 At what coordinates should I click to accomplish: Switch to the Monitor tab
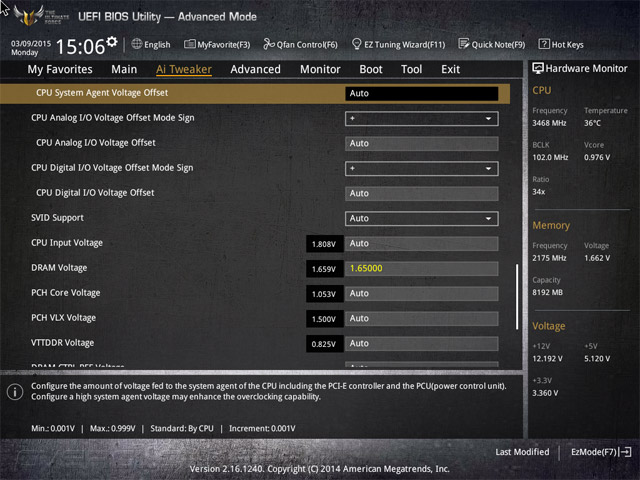pos(320,69)
